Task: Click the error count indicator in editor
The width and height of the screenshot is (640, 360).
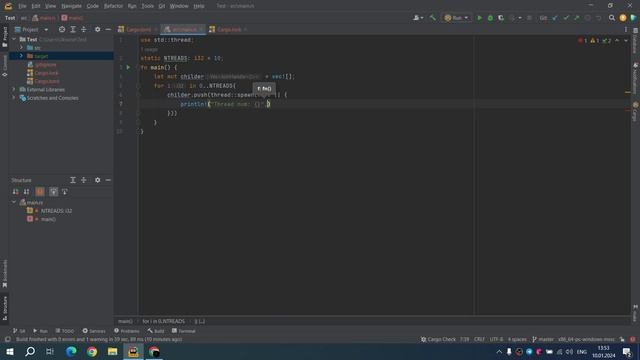Action: pos(582,40)
